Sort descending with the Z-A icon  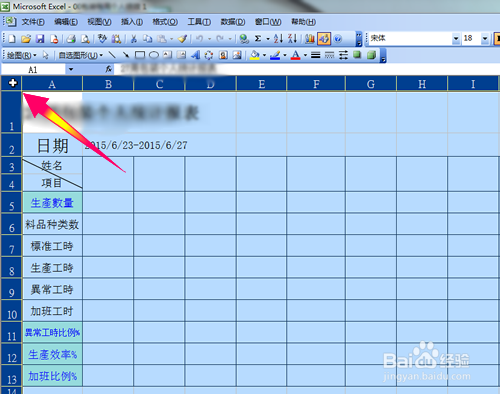(x=292, y=39)
